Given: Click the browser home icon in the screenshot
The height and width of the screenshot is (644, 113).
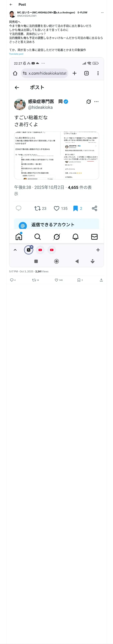Looking at the screenshot, I should click(x=15, y=73).
